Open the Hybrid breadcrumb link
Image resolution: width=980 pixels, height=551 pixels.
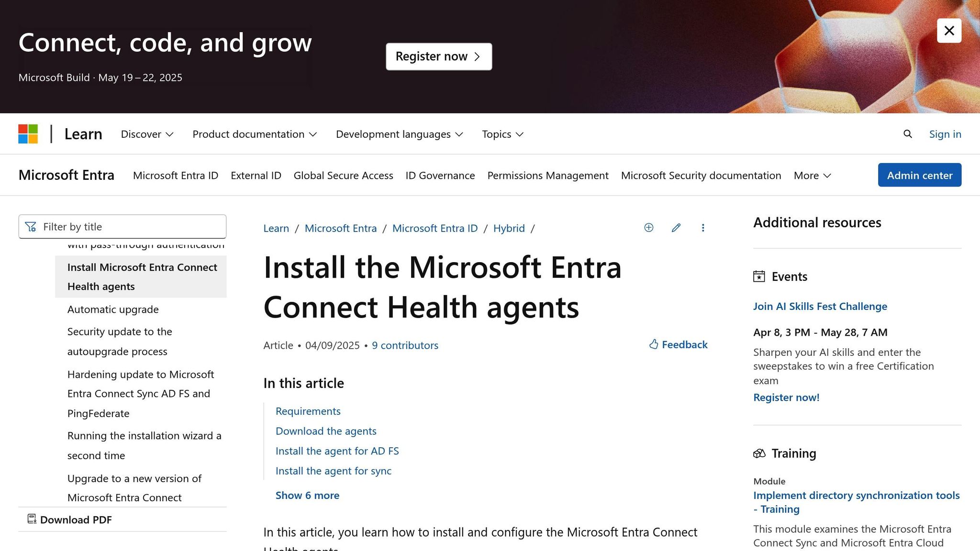[x=509, y=228]
